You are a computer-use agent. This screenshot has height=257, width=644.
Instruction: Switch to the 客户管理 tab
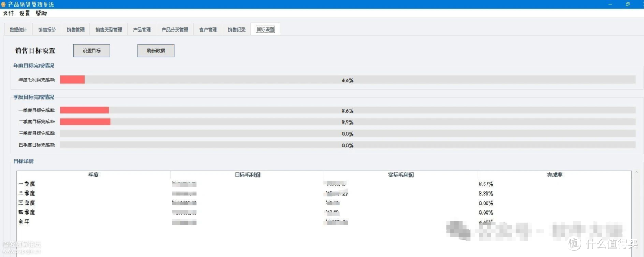point(208,30)
